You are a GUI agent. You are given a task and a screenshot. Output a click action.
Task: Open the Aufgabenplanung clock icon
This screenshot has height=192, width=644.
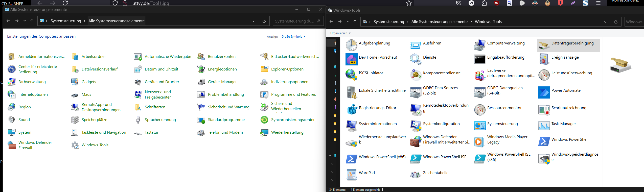[x=351, y=45]
